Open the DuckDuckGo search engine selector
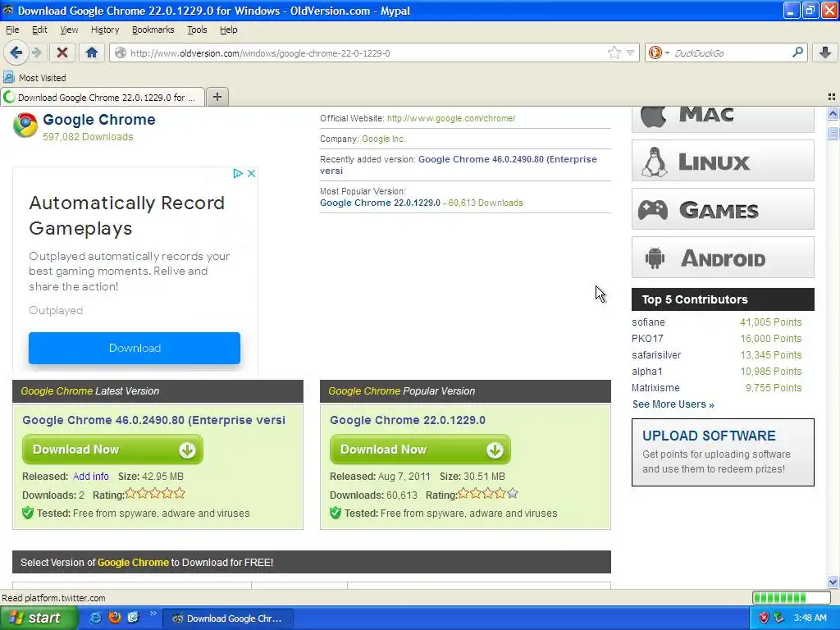 [x=659, y=52]
